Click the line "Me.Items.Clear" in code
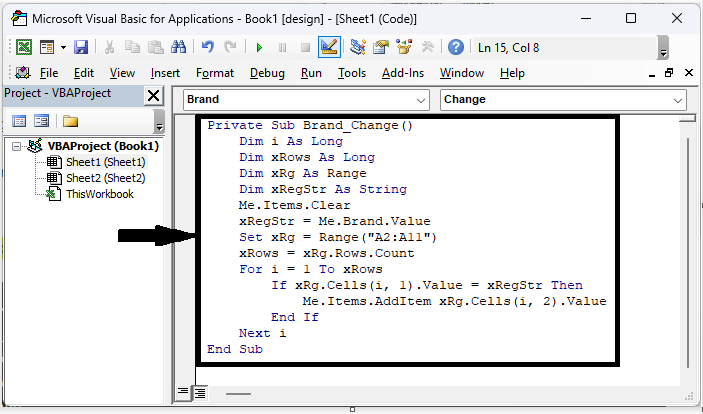This screenshot has height=414, width=703. [x=295, y=205]
